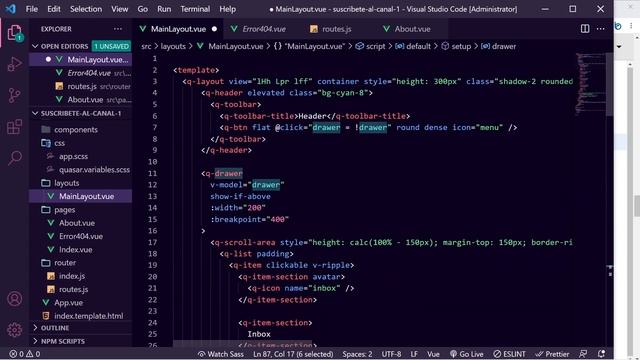Open index.js under router

coord(72,276)
